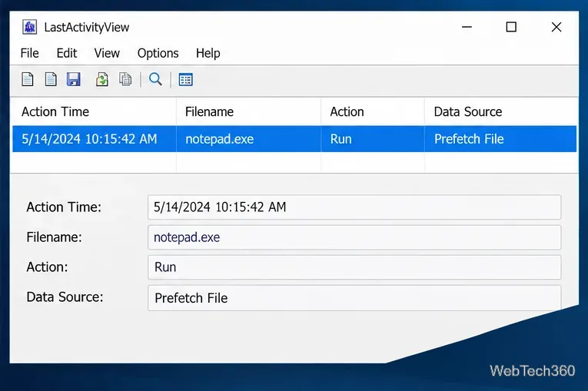The image size is (588, 391).
Task: Click the properties table toolbar icon
Action: coord(186,80)
